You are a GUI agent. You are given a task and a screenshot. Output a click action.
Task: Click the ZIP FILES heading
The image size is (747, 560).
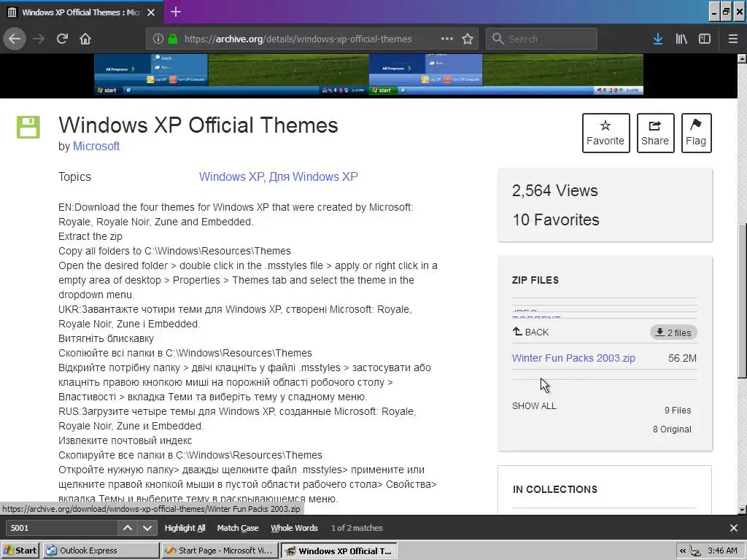pos(535,280)
